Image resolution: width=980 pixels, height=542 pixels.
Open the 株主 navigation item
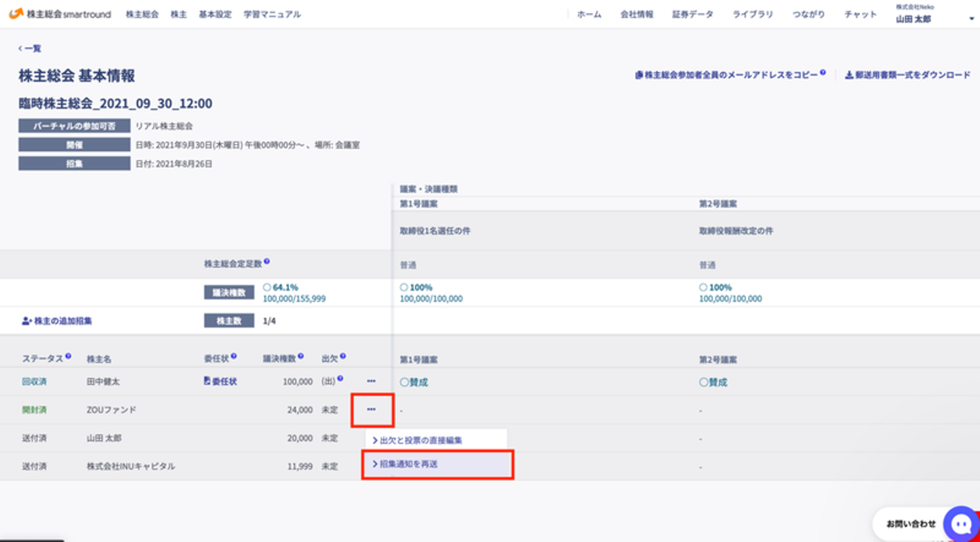[x=179, y=14]
